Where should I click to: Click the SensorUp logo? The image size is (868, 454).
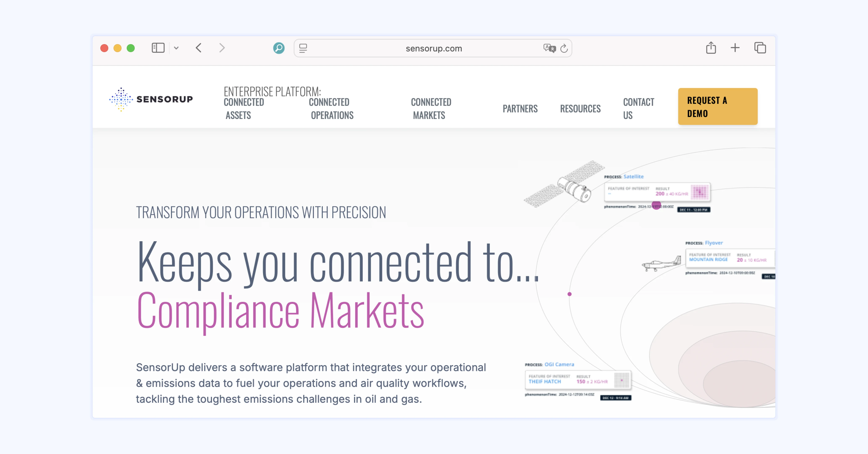click(x=151, y=99)
